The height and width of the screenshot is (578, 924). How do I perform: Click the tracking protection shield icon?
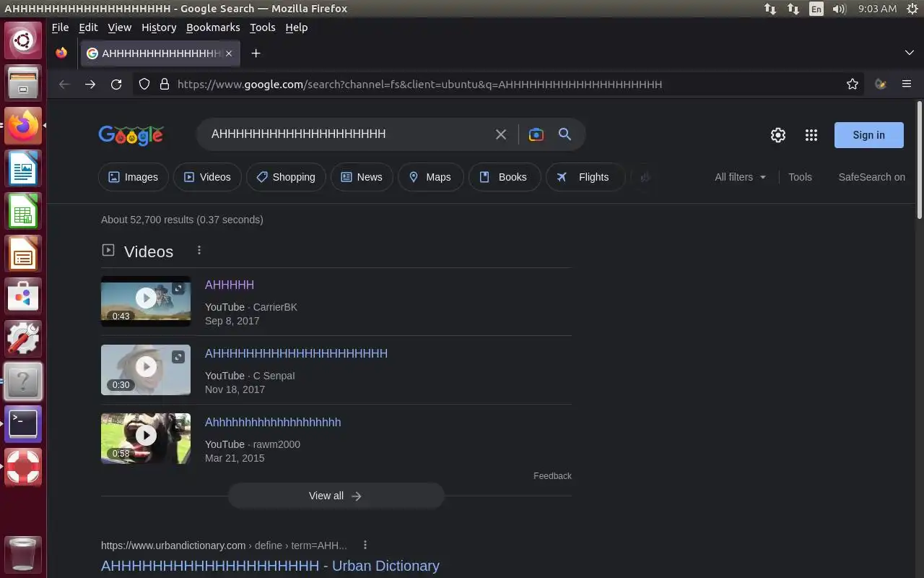144,85
